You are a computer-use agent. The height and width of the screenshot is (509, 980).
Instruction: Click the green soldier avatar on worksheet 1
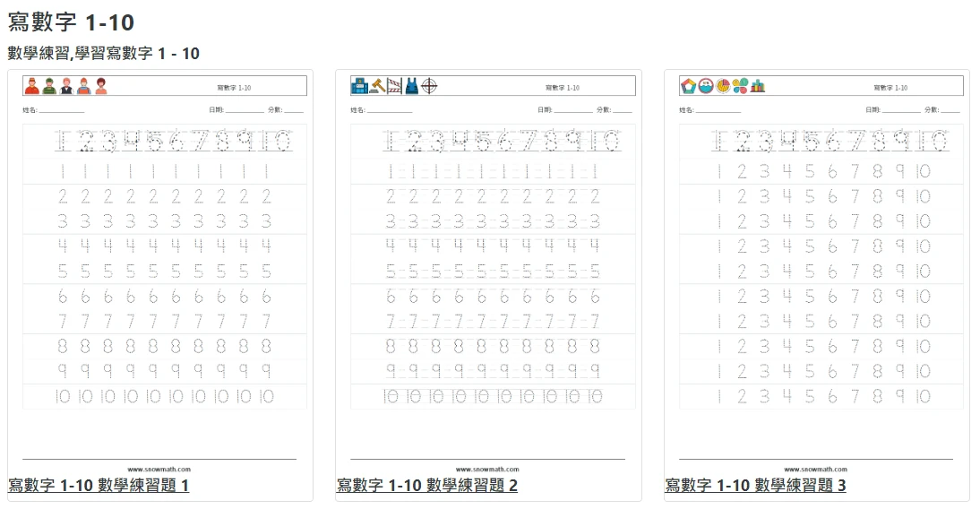49,86
